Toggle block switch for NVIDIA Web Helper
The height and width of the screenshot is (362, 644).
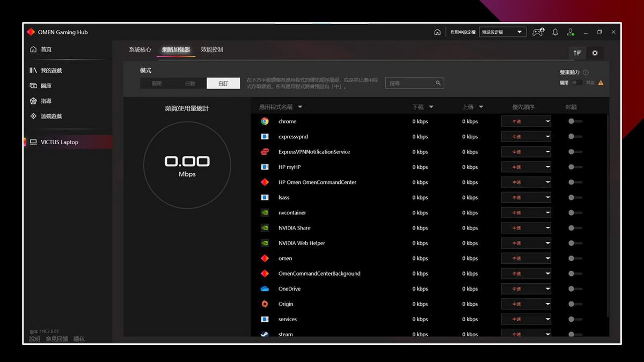(575, 243)
